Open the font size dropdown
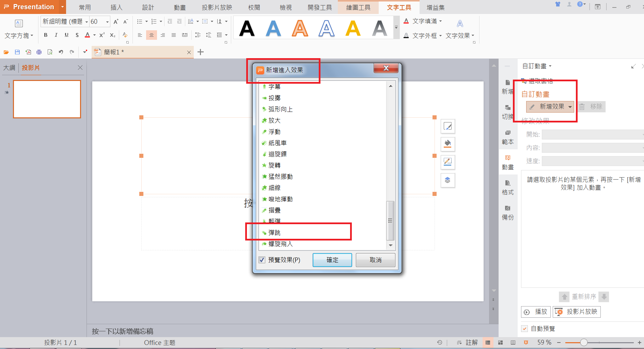This screenshot has width=644, height=349. [107, 22]
